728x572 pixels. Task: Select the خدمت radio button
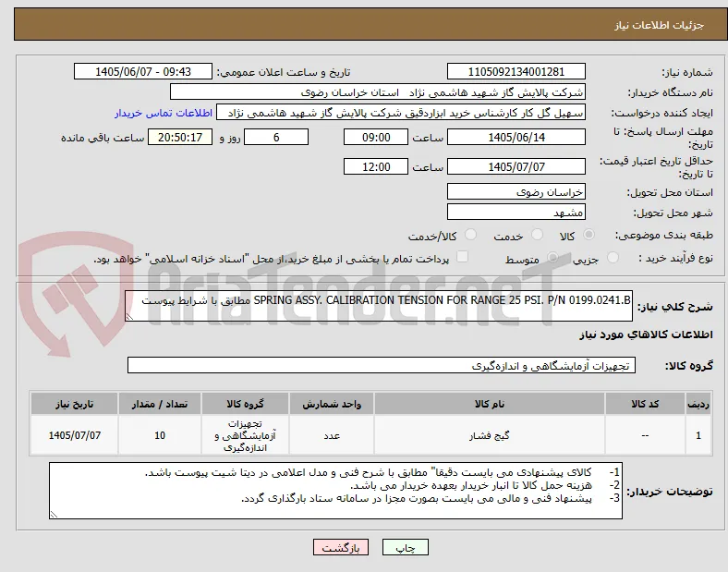[x=537, y=235]
